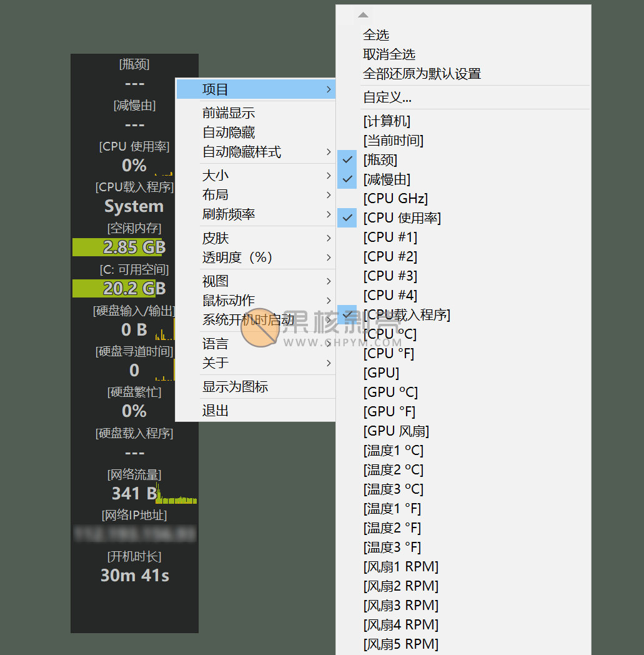Click the scroll-up arrow atop the item list
Image resolution: width=644 pixels, height=655 pixels.
click(363, 14)
